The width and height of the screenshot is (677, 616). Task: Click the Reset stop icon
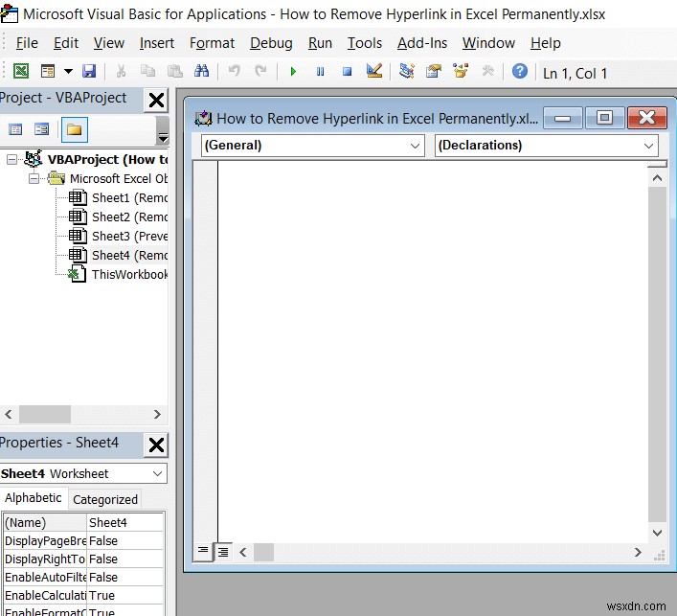tap(348, 71)
